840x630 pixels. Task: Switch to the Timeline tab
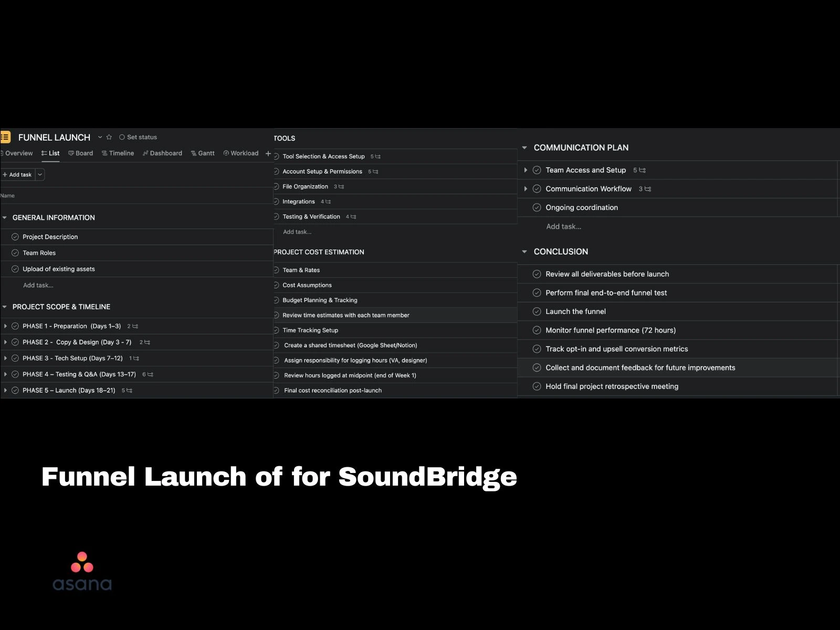tap(118, 153)
